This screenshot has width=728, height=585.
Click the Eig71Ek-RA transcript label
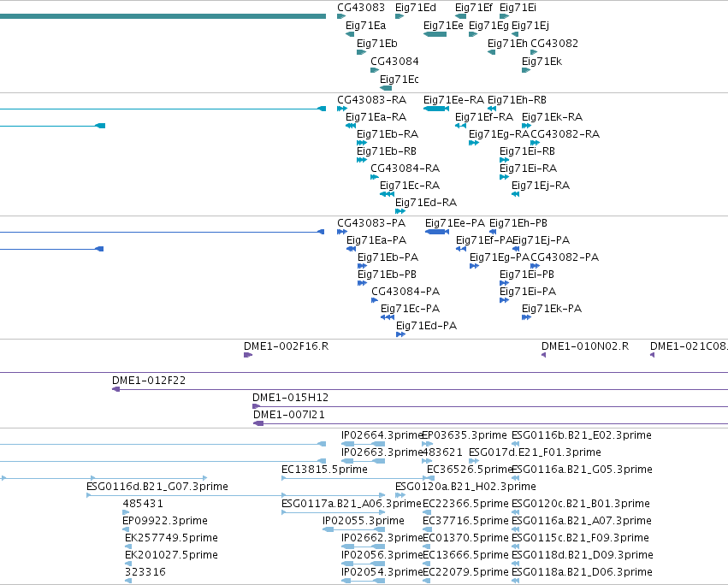(x=552, y=117)
